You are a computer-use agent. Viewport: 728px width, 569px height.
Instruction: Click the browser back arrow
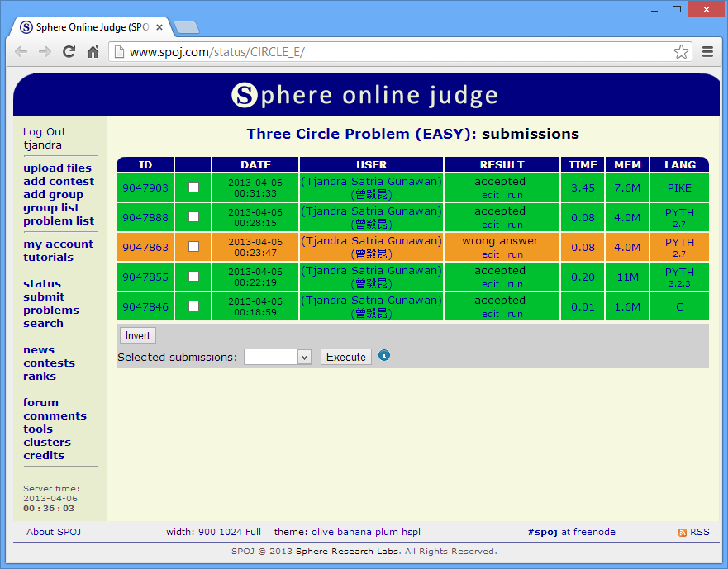[x=21, y=51]
